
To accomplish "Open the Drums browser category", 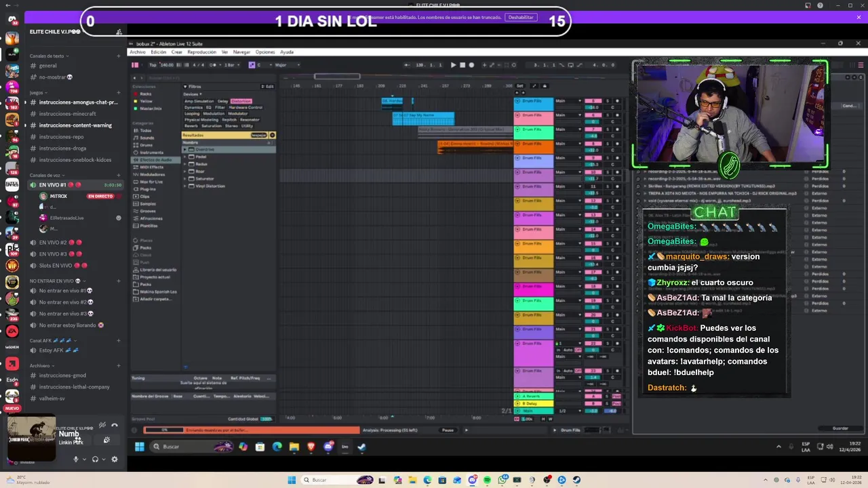I will click(x=146, y=145).
